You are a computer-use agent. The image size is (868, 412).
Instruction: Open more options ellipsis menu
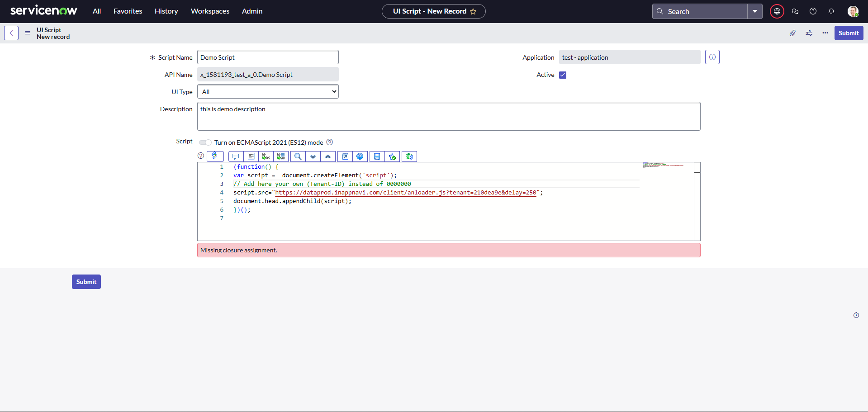coord(825,33)
